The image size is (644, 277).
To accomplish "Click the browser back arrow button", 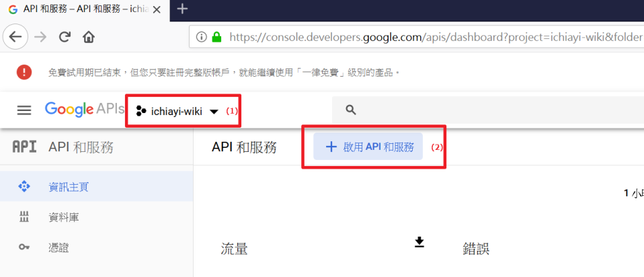I will pyautogui.click(x=15, y=37).
